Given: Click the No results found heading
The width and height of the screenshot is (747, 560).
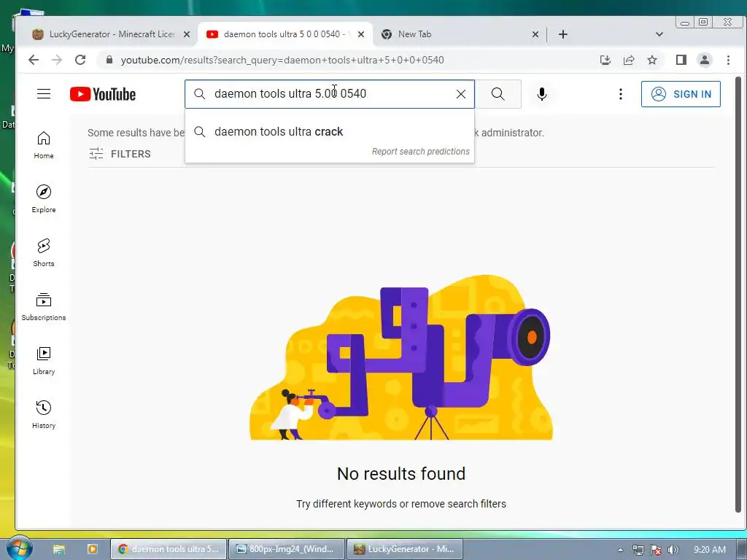Looking at the screenshot, I should [401, 474].
